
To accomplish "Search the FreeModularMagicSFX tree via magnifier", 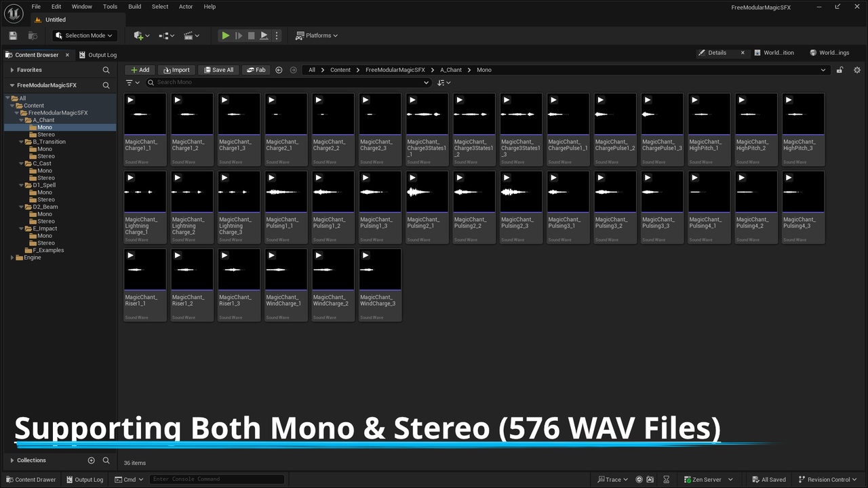I will [106, 85].
